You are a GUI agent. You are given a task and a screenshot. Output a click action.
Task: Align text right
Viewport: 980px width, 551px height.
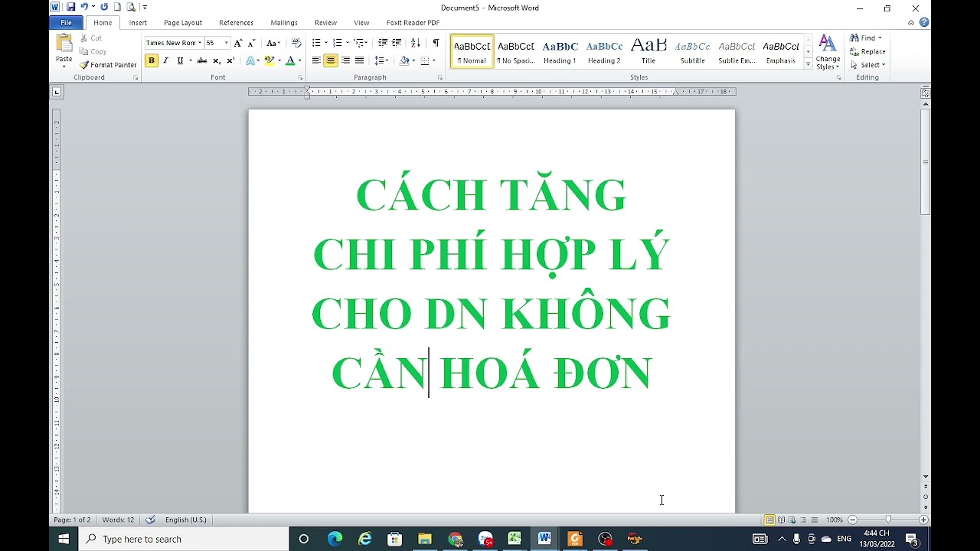345,60
